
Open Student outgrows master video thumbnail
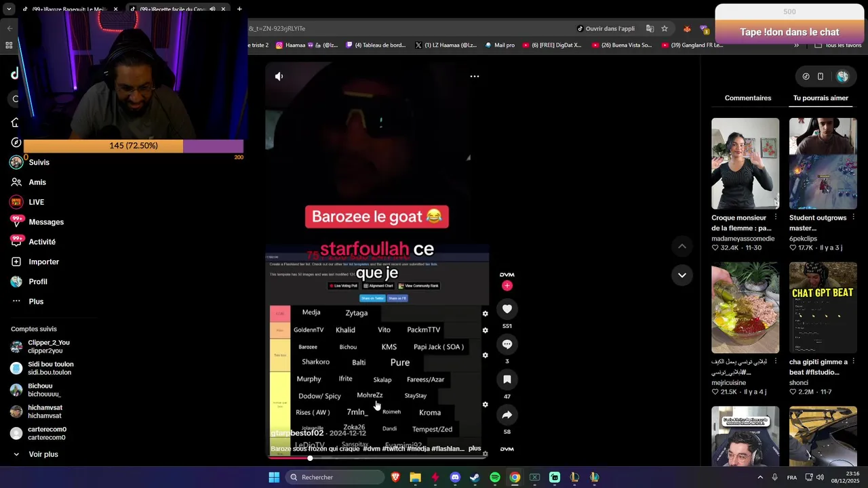[x=823, y=163]
